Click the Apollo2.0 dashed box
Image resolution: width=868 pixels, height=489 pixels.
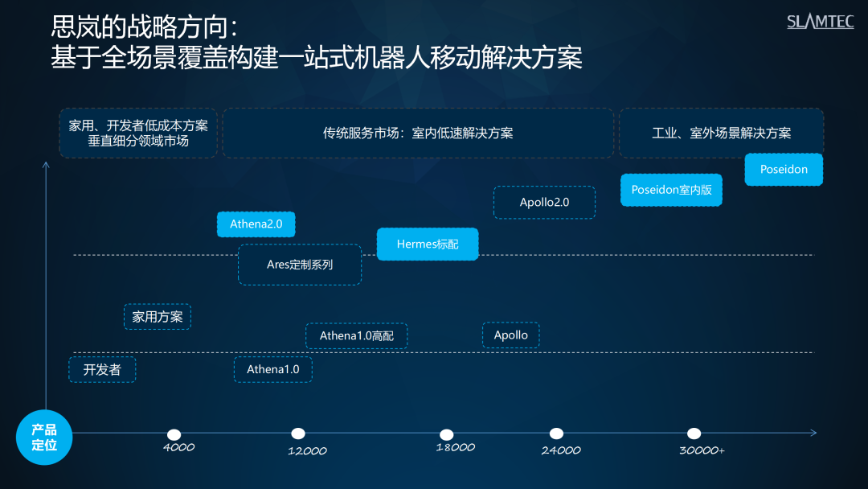pyautogui.click(x=544, y=203)
